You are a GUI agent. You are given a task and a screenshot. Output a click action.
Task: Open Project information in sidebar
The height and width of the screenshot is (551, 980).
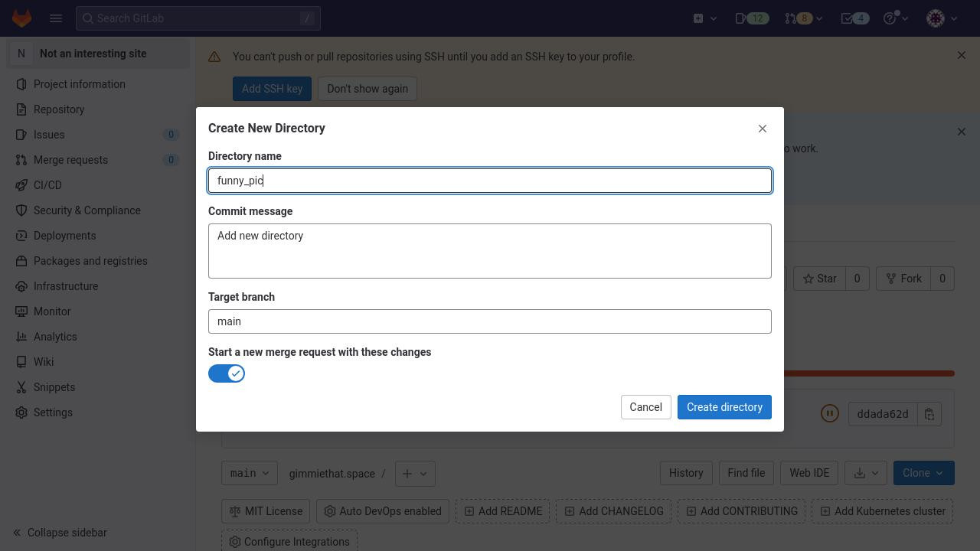[x=98, y=84]
